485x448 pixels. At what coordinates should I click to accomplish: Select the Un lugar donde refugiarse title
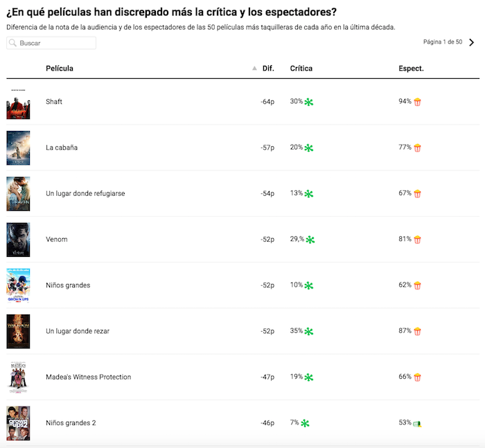[85, 193]
